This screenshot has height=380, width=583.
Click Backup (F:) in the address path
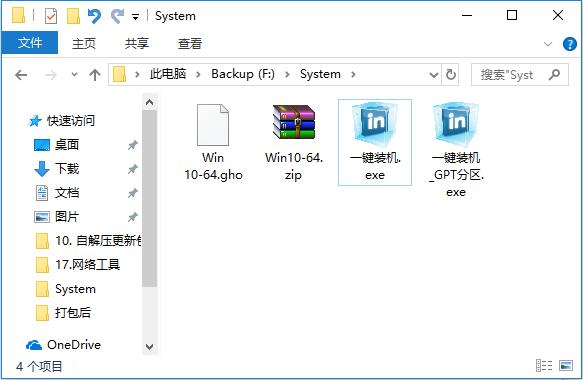243,74
